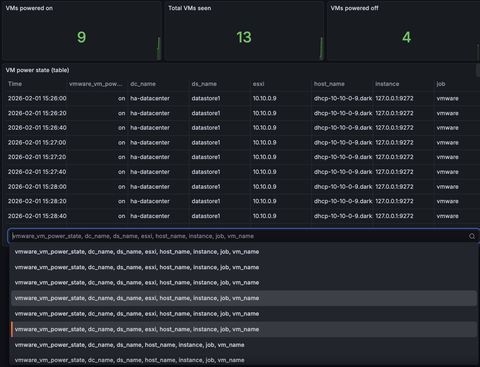This screenshot has width=480, height=367.
Task: Sort by the dc_name column header
Action: click(x=143, y=84)
